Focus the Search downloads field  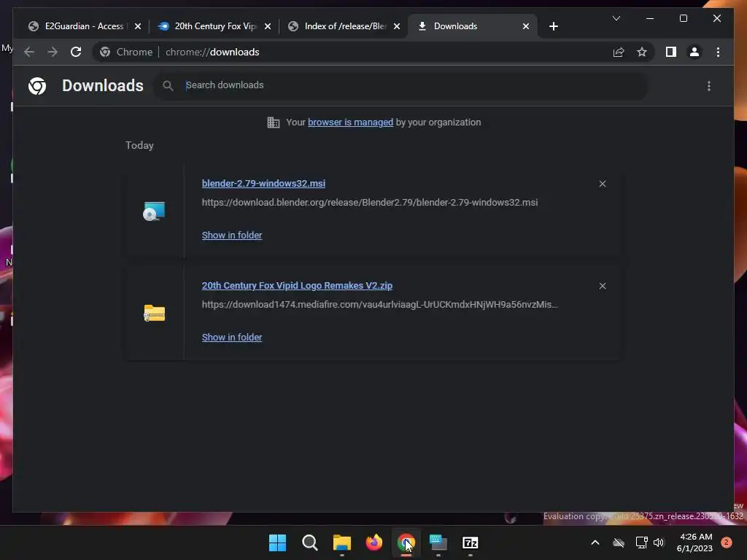(x=400, y=86)
